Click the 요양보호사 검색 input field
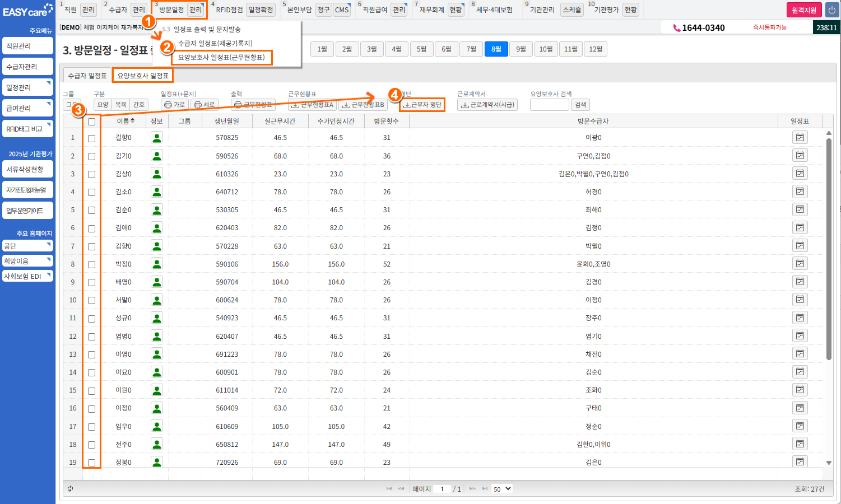Image resolution: width=841 pixels, height=504 pixels. [549, 105]
